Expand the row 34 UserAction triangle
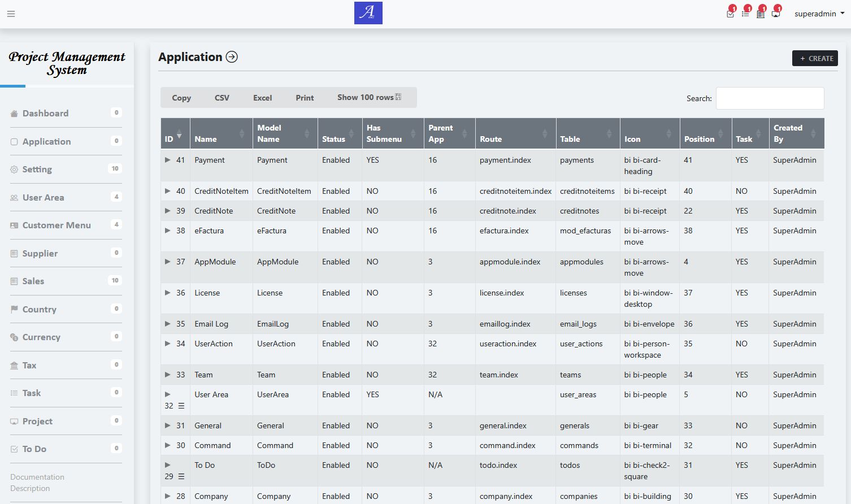The image size is (851, 504). (x=167, y=344)
